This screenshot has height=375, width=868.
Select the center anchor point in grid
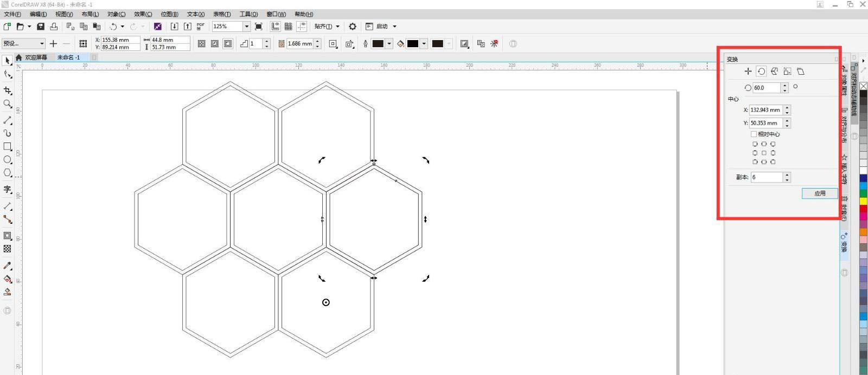click(764, 153)
